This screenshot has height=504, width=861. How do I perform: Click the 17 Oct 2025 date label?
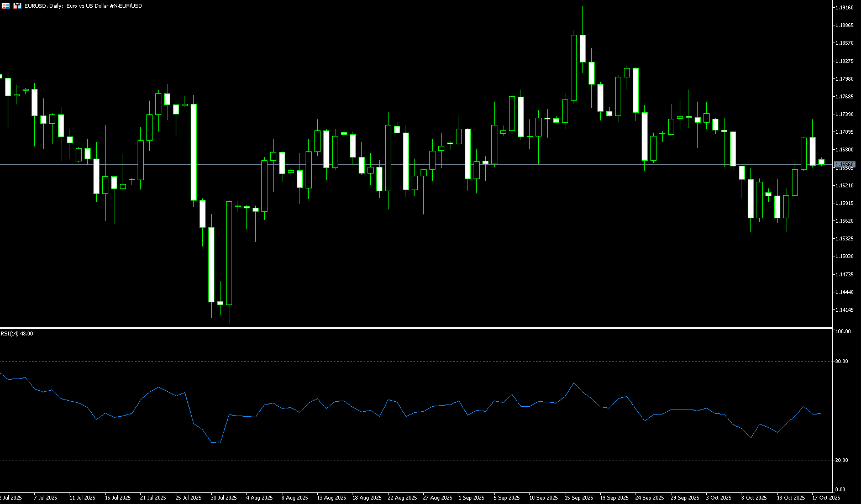(x=826, y=498)
